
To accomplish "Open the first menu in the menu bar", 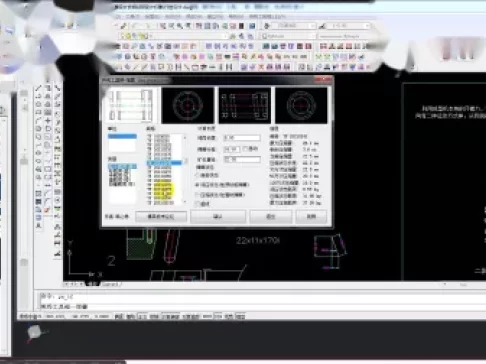I will pyautogui.click(x=118, y=16).
